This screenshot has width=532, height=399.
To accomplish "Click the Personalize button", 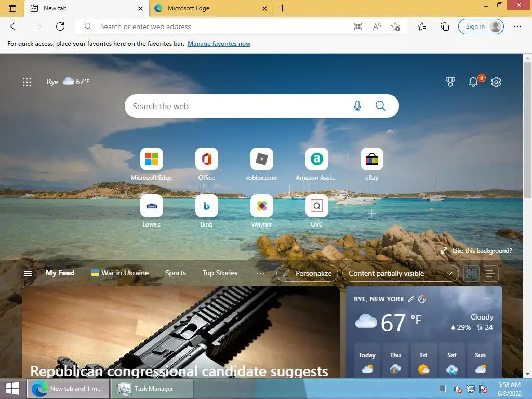I will [307, 273].
